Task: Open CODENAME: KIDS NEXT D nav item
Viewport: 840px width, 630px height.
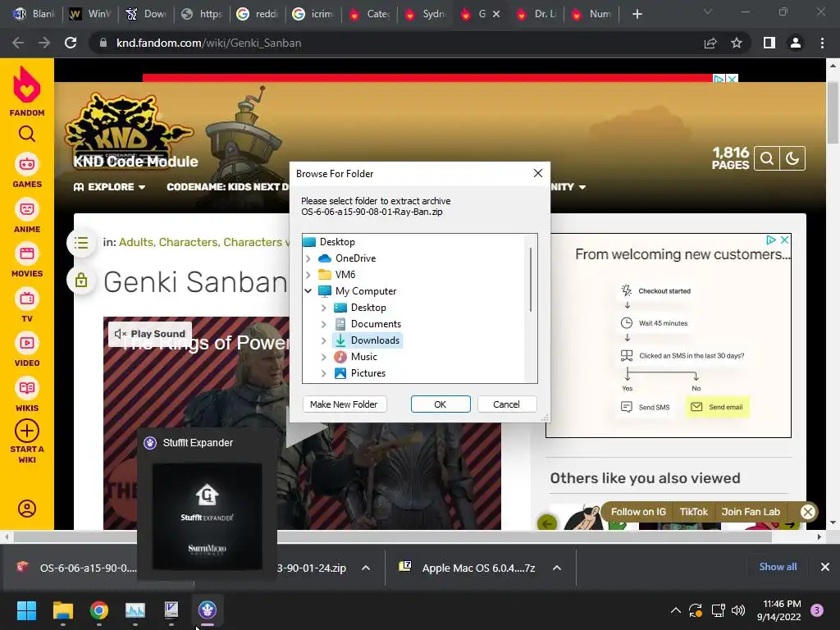Action: point(228,187)
